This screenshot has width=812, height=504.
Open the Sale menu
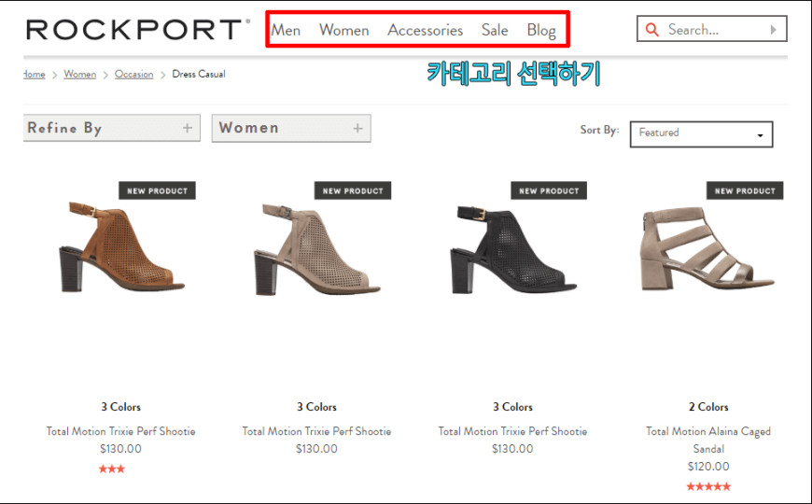(495, 30)
